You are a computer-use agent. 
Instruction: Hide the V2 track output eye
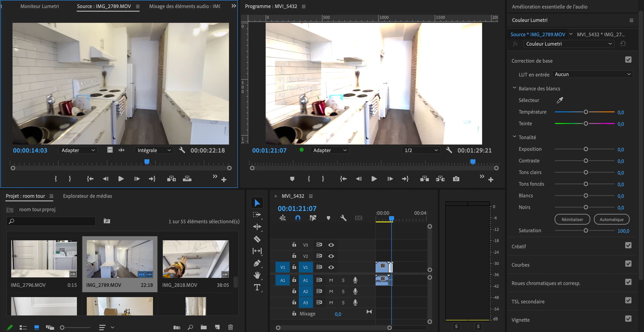(x=331, y=256)
